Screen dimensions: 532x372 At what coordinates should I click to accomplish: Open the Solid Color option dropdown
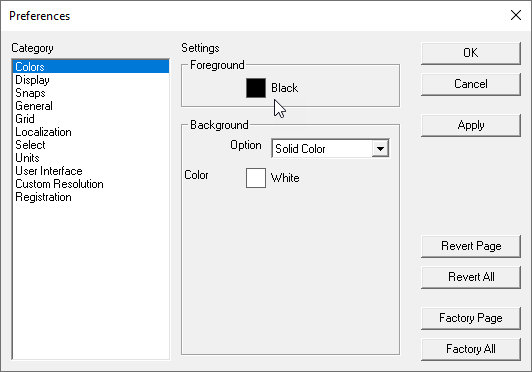[x=330, y=149]
